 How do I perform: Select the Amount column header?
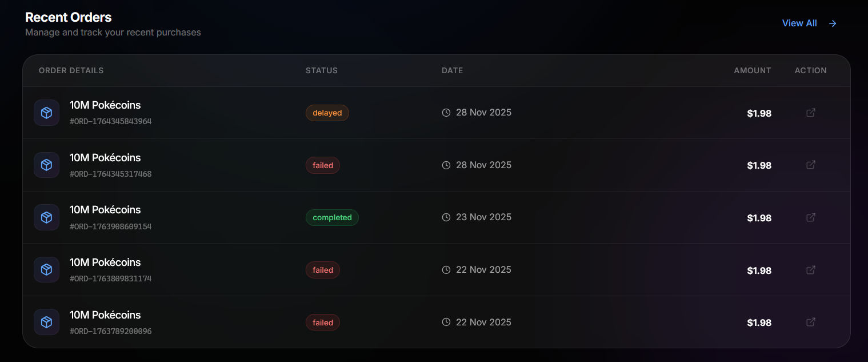pyautogui.click(x=752, y=70)
